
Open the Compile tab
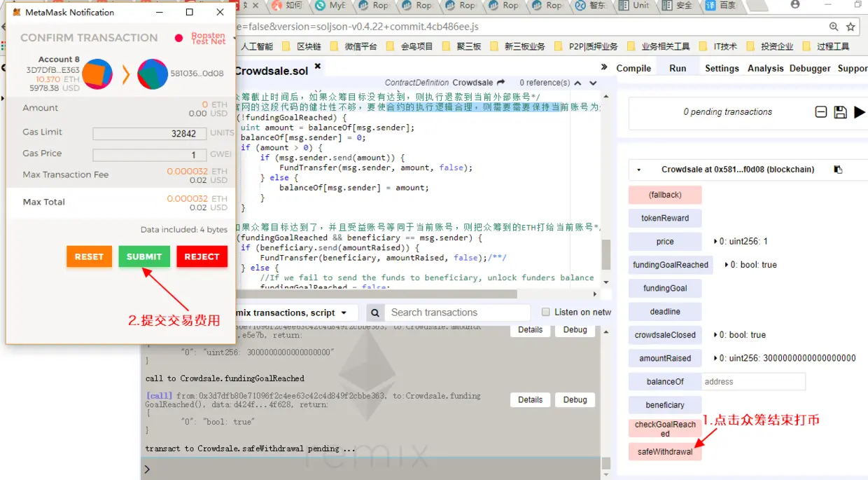tap(633, 68)
